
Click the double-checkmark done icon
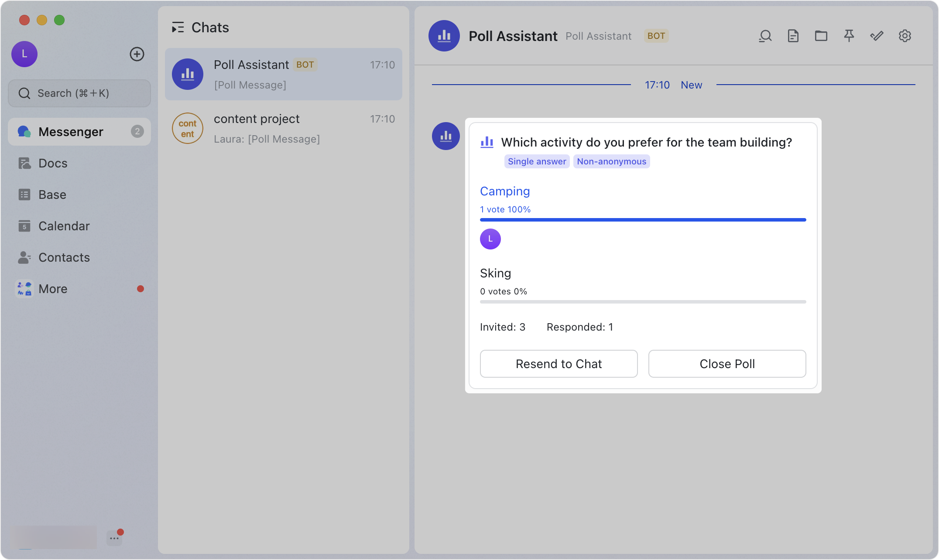point(877,36)
